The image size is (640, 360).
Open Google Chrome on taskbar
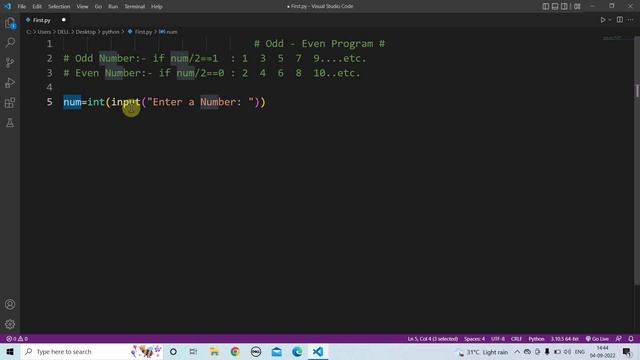pyautogui.click(x=235, y=351)
